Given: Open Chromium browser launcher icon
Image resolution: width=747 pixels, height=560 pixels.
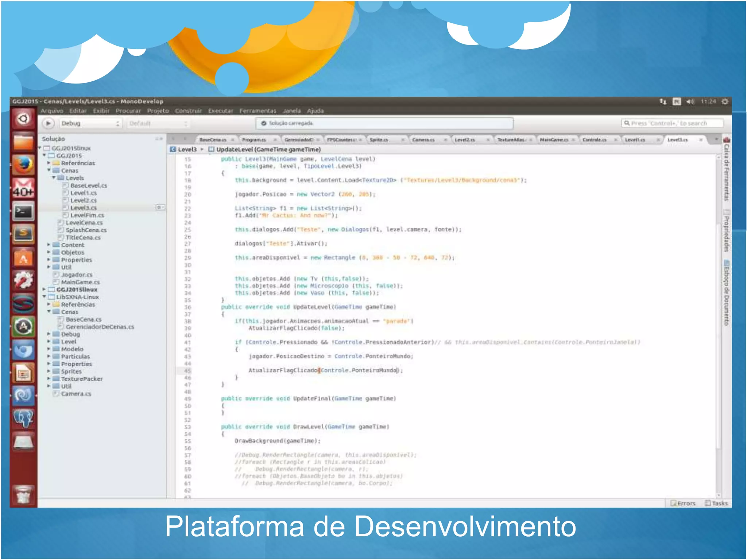Looking at the screenshot, I should [x=23, y=350].
